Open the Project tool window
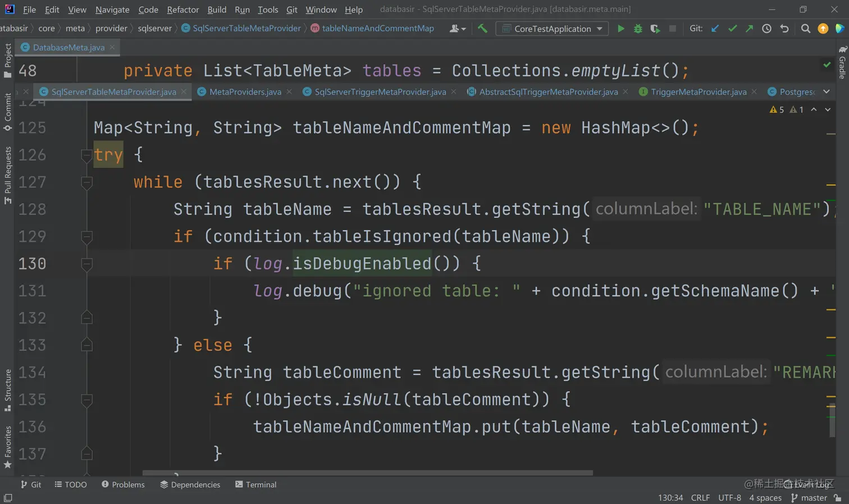The height and width of the screenshot is (504, 849). pos(7,61)
